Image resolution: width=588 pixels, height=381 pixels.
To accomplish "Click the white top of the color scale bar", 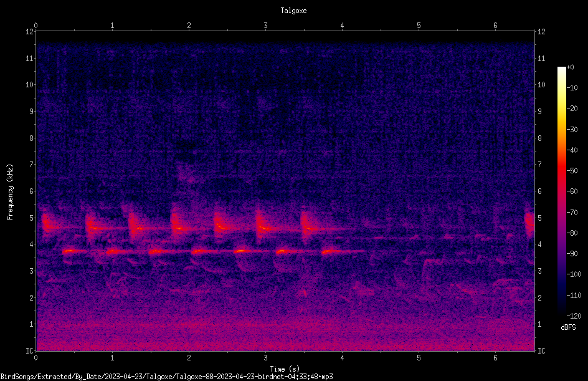I will coord(561,70).
